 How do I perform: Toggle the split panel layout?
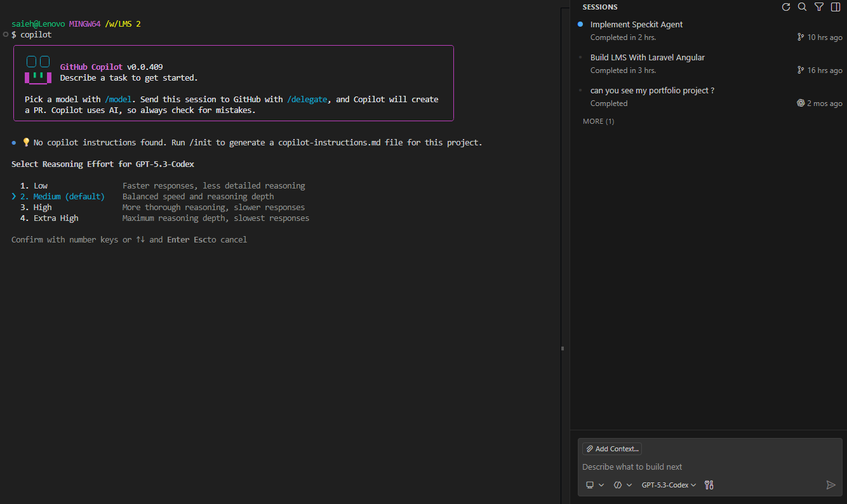point(835,7)
